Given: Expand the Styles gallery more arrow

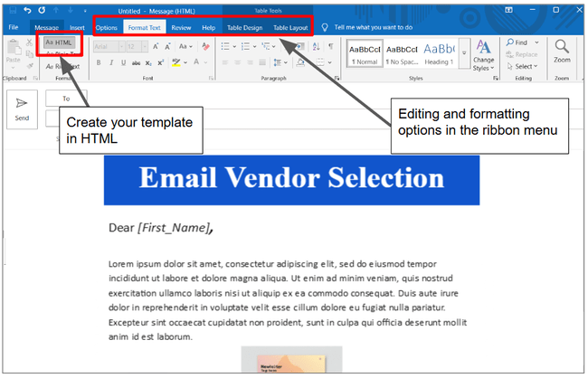Looking at the screenshot, I should tap(464, 53).
